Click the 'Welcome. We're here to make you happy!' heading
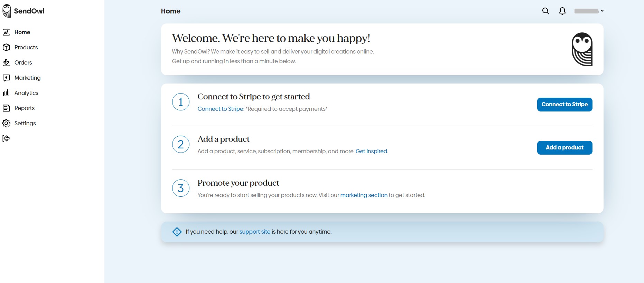 (x=271, y=38)
